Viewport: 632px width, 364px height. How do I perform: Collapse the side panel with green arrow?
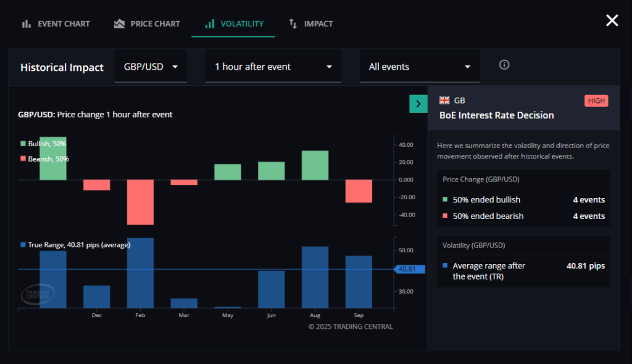pos(418,104)
